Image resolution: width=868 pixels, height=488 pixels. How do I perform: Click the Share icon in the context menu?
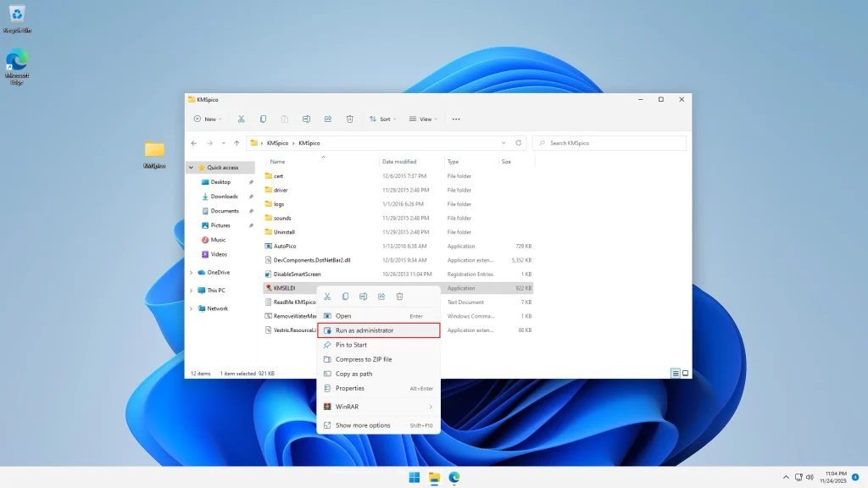tap(381, 297)
